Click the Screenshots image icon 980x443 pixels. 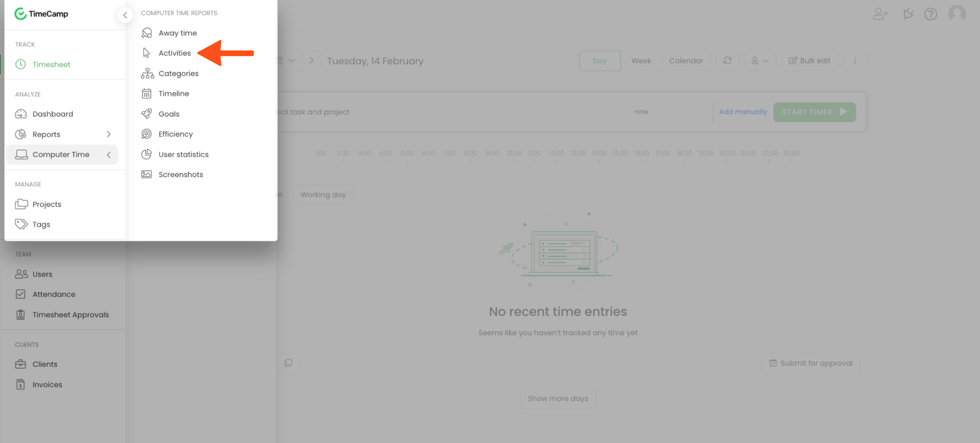[x=147, y=175]
